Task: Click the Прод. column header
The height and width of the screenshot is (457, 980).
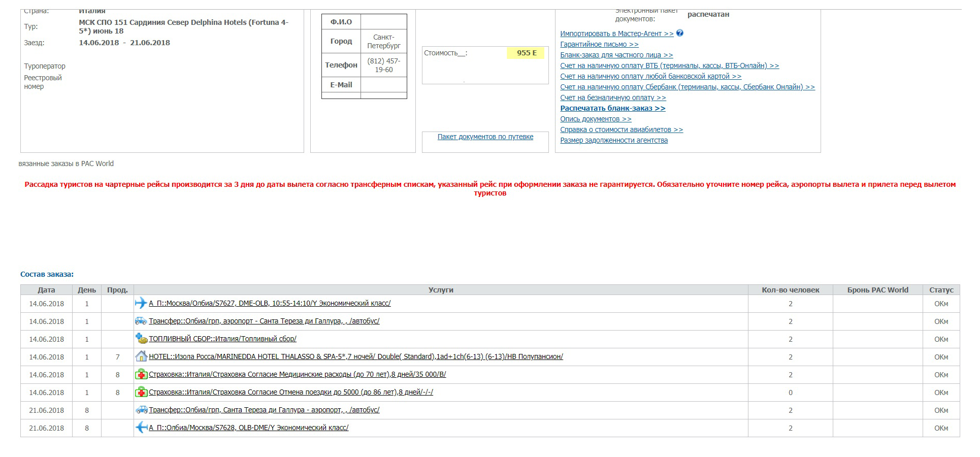Action: tap(117, 290)
